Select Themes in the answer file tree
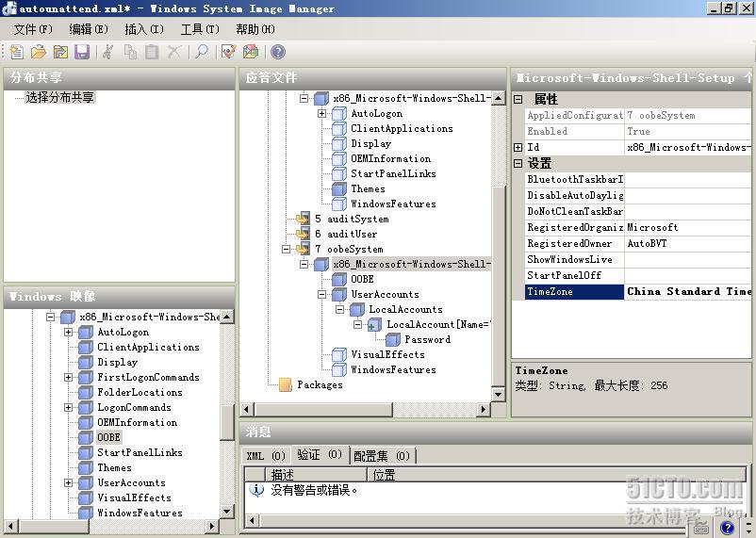The image size is (756, 538). [x=368, y=188]
